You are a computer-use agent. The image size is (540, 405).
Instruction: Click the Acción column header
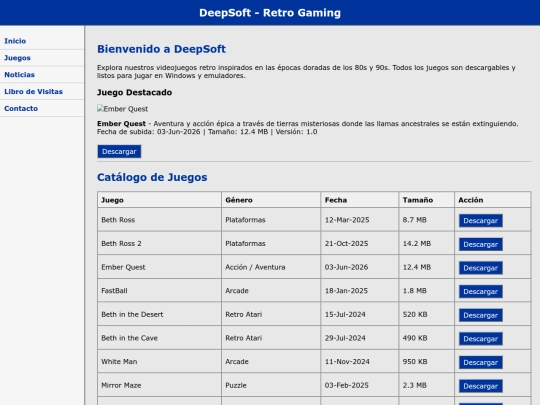pos(493,200)
